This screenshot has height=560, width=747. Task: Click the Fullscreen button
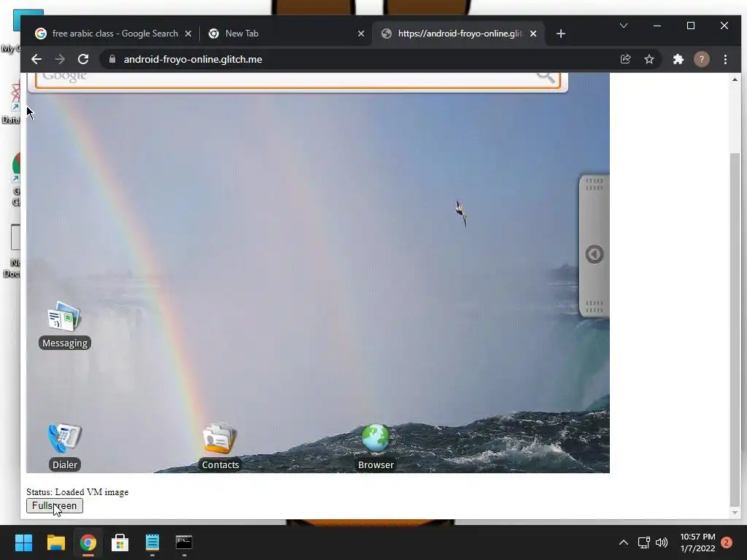point(54,506)
